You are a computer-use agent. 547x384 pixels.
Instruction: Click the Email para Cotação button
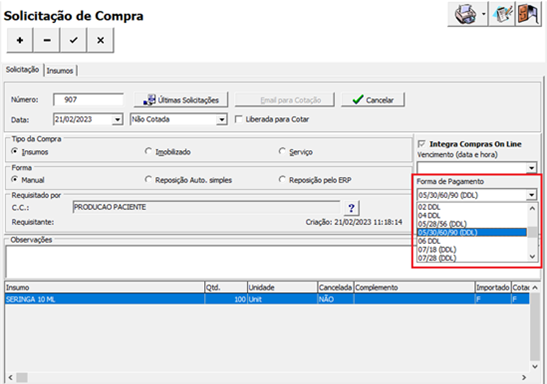(x=284, y=100)
